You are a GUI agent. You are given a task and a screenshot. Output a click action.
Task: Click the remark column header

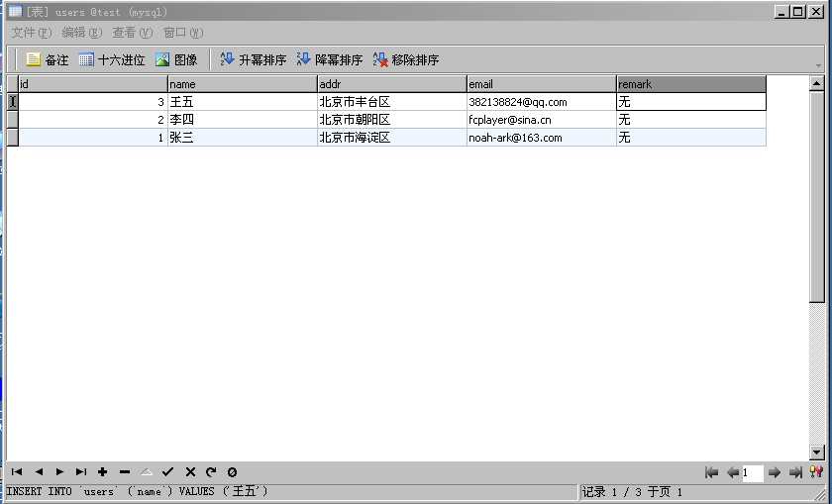tap(691, 84)
